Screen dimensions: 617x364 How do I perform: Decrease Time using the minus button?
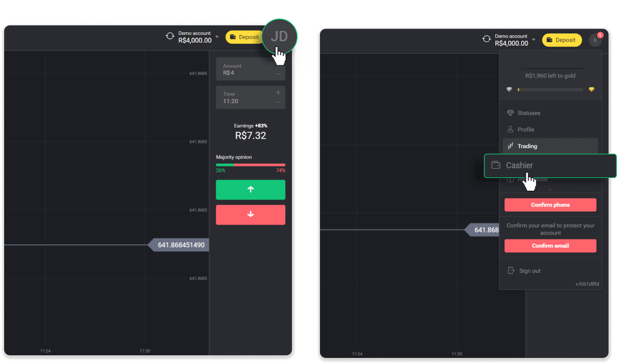[x=278, y=103]
